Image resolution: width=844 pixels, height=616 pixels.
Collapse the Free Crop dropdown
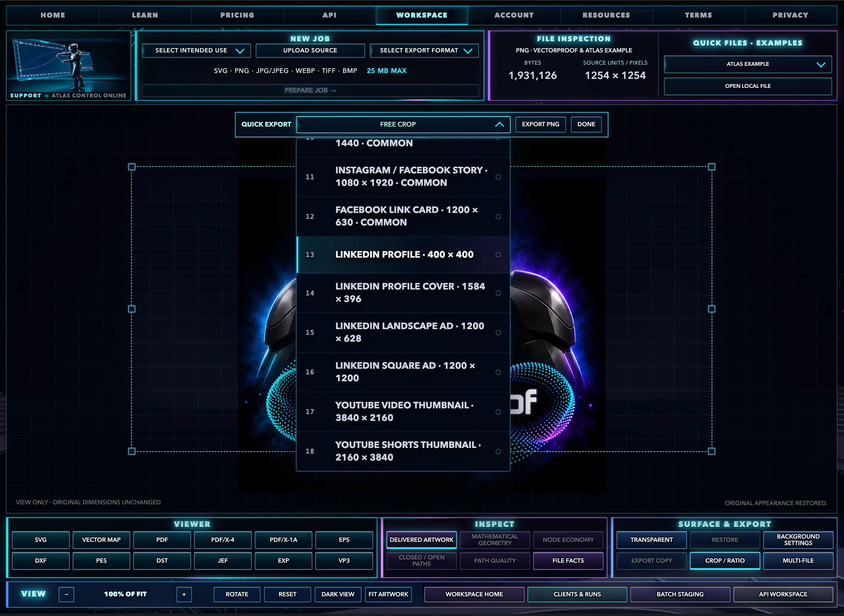[x=403, y=125]
